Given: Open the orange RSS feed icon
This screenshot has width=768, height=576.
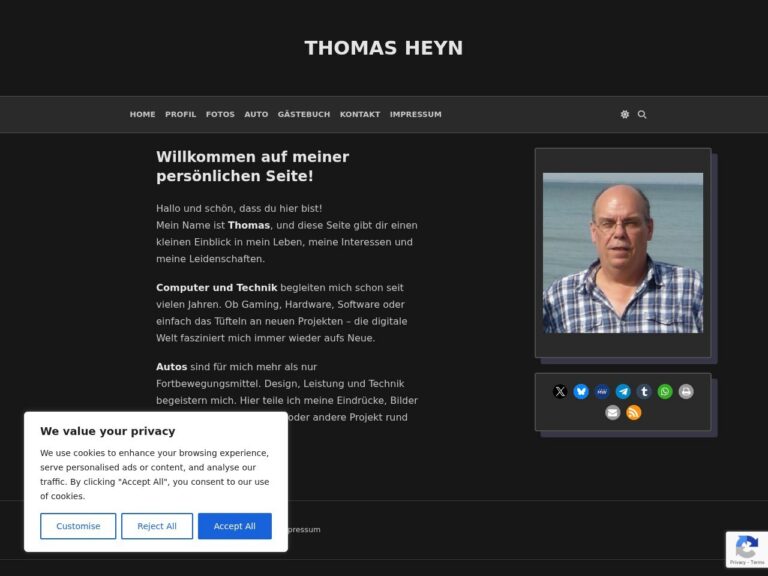Looking at the screenshot, I should pos(634,413).
